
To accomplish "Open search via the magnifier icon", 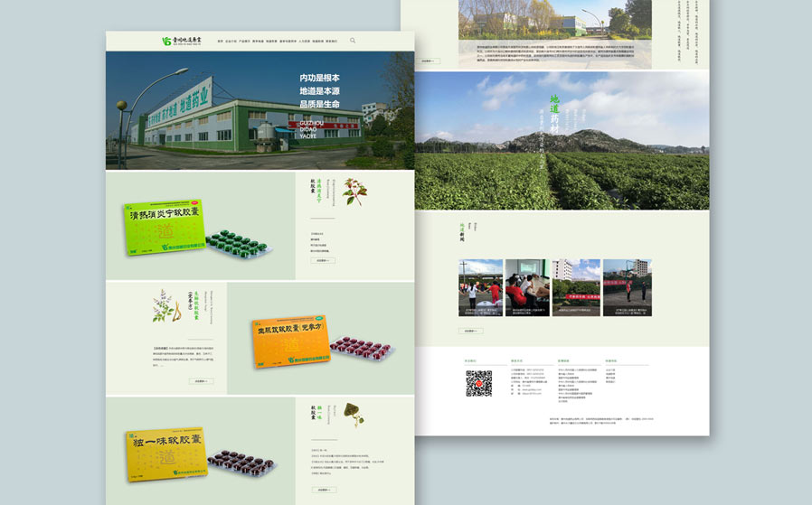I will pyautogui.click(x=353, y=41).
